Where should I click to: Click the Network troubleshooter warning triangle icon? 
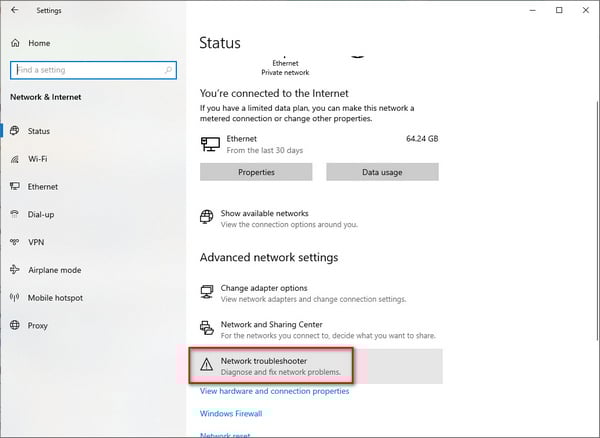(207, 364)
